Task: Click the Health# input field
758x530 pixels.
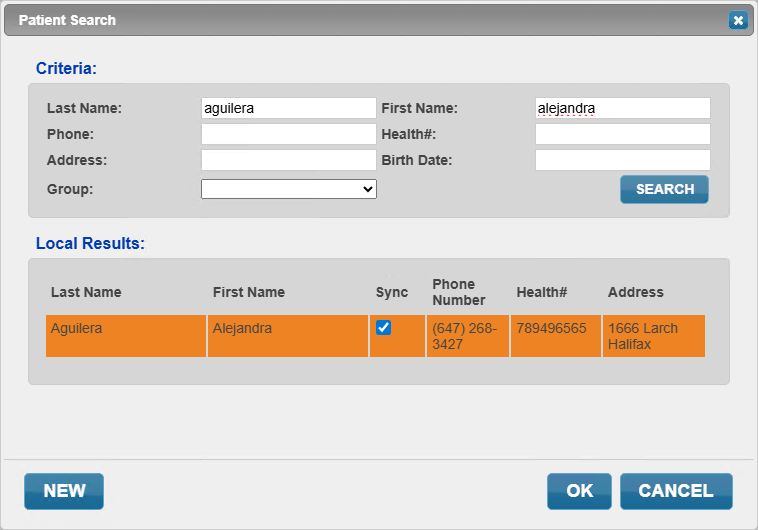Action: tap(623, 134)
